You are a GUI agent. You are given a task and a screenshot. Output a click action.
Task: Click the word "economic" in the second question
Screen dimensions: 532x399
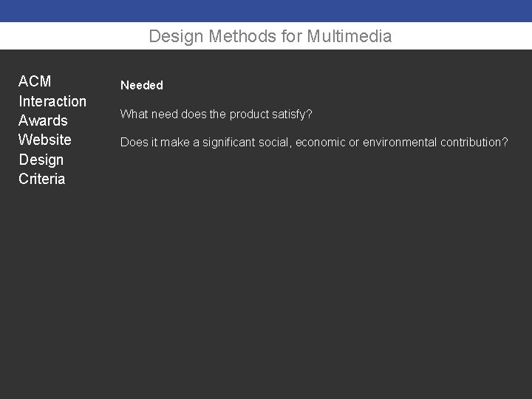[320, 142]
